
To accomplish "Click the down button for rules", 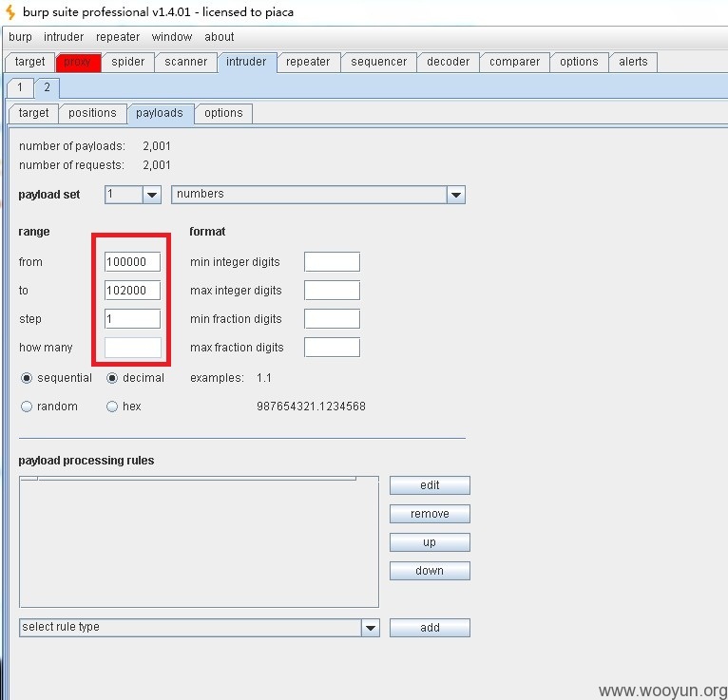I will (430, 571).
